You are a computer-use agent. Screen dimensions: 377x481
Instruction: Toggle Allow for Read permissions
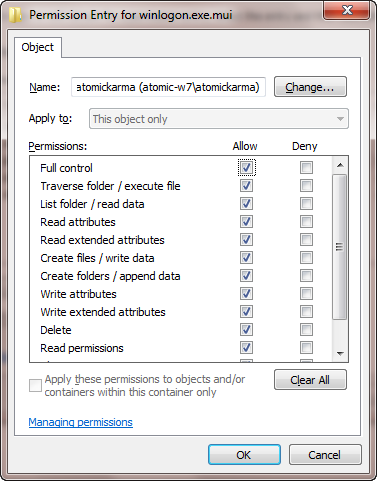(246, 347)
